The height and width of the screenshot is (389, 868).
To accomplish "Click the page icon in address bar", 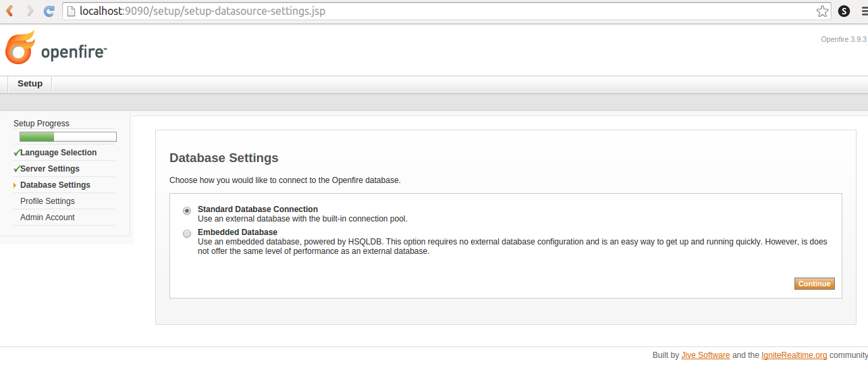I will click(71, 11).
